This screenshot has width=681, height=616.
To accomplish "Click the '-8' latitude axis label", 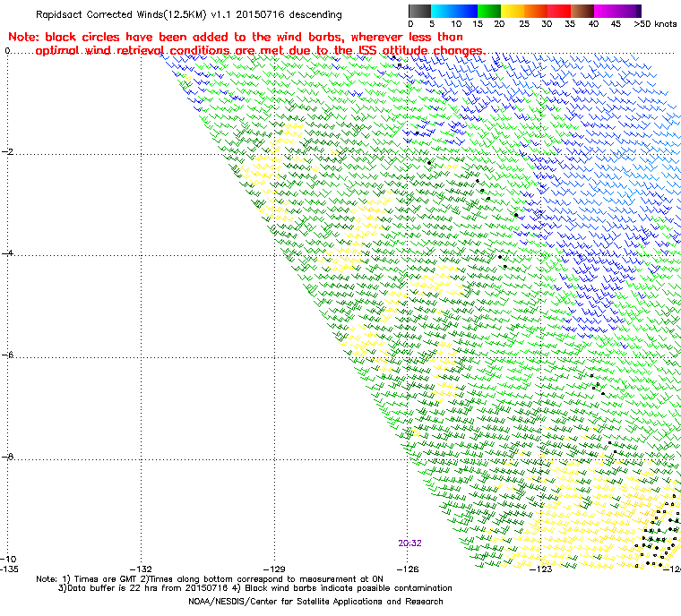I will (x=8, y=457).
